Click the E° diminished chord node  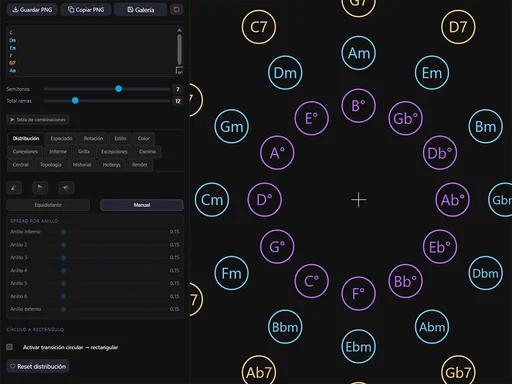click(312, 118)
